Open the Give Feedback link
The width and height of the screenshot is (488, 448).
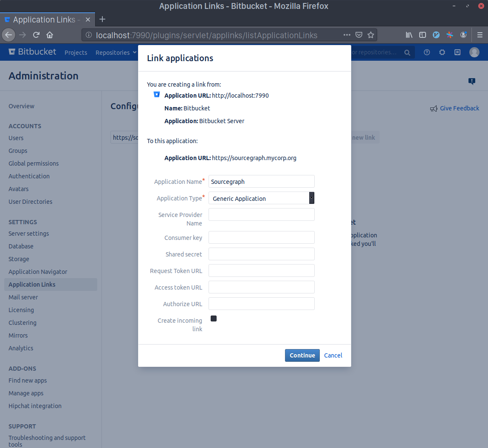tap(460, 108)
